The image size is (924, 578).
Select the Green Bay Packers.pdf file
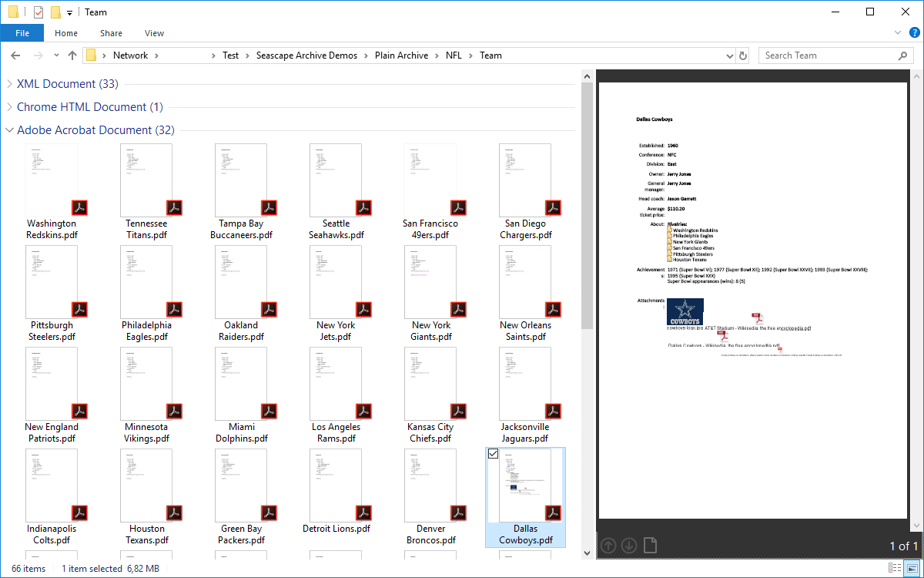241,496
